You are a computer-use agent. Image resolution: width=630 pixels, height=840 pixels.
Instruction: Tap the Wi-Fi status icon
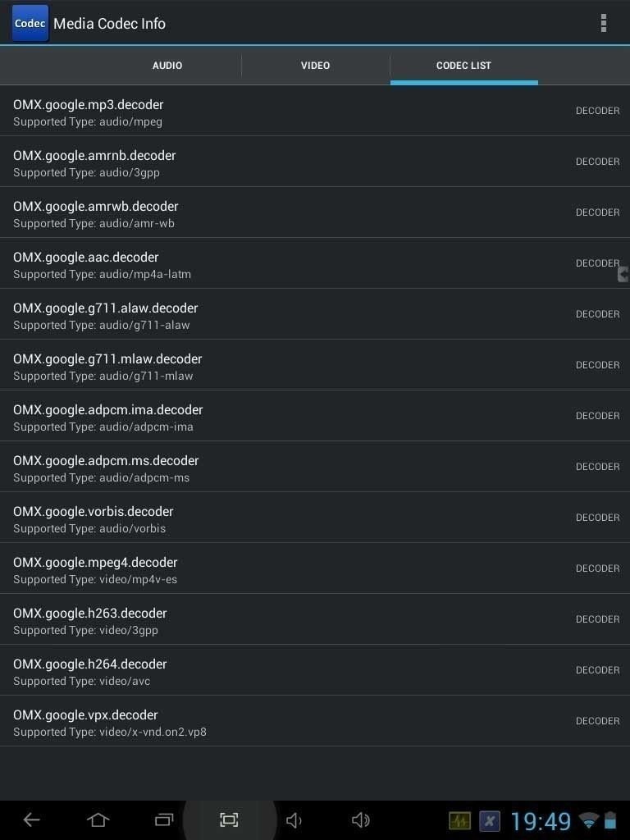point(588,820)
